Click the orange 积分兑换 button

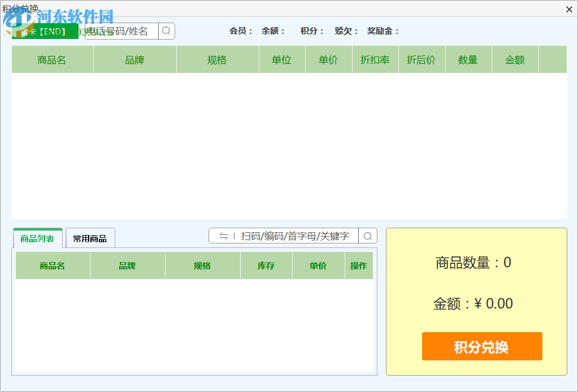[x=482, y=346]
